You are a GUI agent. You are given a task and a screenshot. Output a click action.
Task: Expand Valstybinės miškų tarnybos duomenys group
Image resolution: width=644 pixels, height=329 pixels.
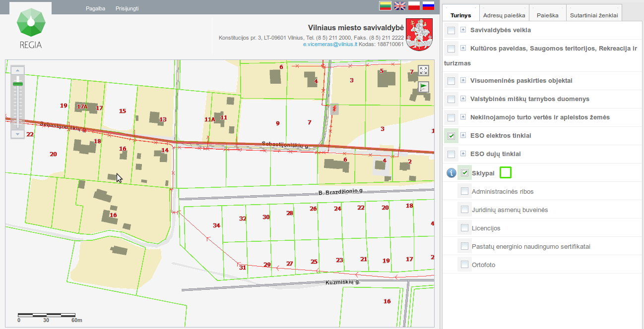(463, 98)
